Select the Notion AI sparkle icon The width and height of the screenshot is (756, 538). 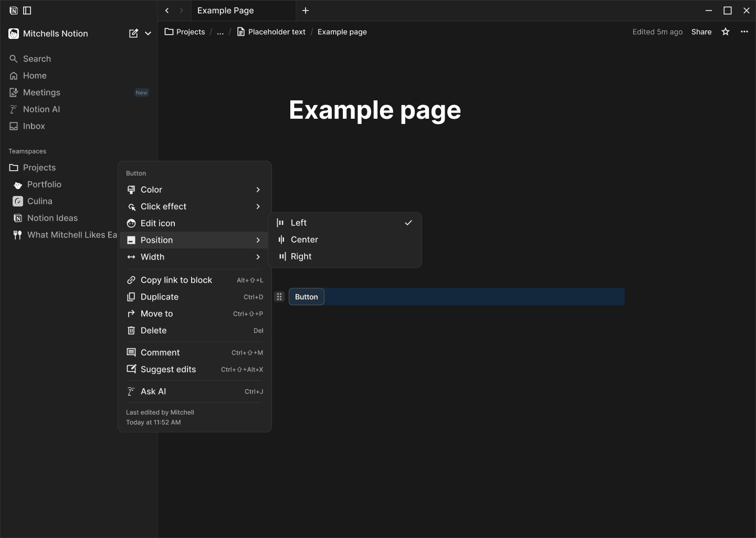coord(14,109)
